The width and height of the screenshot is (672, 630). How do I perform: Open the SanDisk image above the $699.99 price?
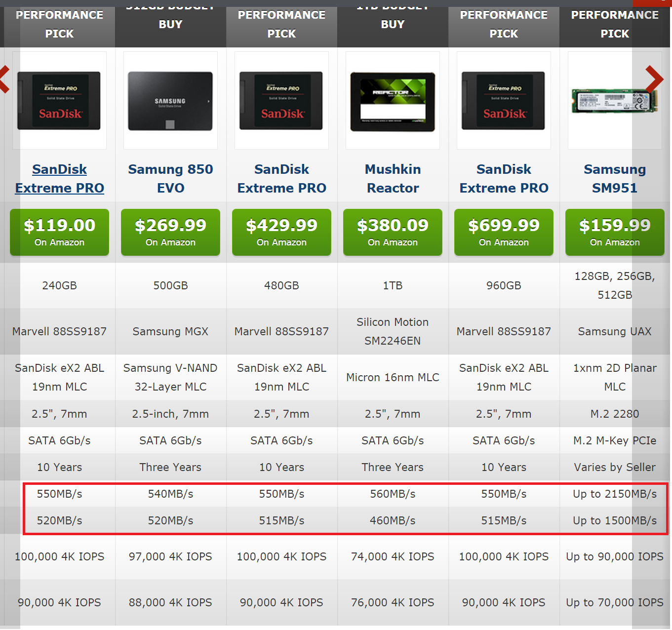pos(504,101)
